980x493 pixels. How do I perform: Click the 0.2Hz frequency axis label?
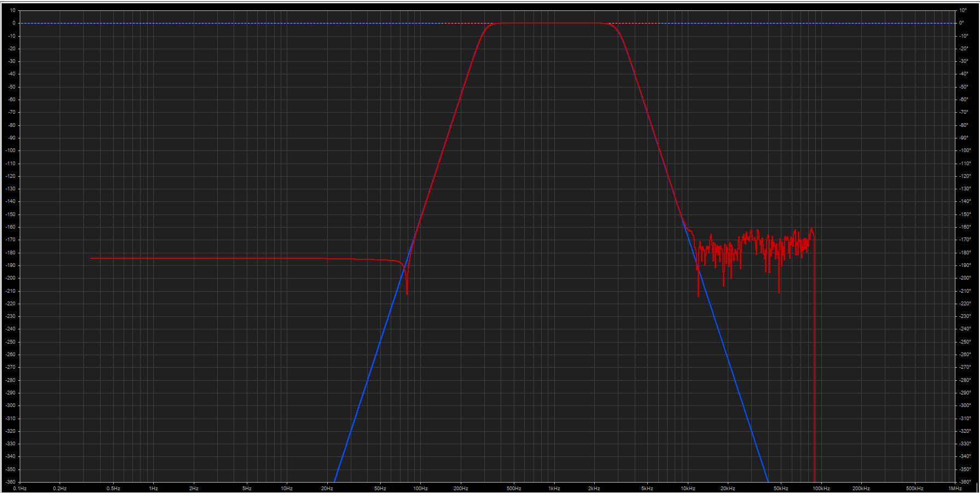click(x=60, y=489)
